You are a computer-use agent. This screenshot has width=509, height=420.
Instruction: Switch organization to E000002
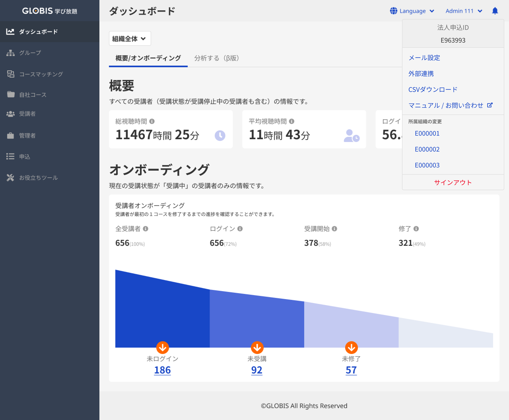coord(427,149)
